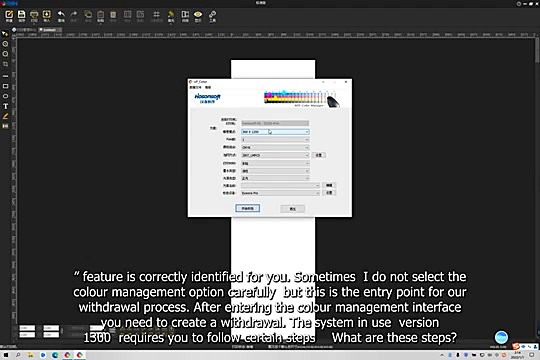Open File Explorer from the taskbar
The image size is (540, 360).
[x=30, y=355]
